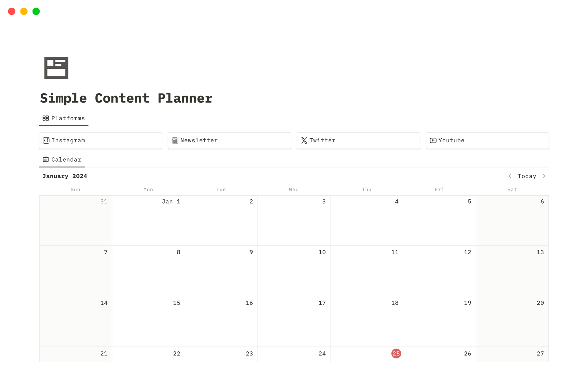Click the Instagram platform icon
The width and height of the screenshot is (588, 368).
click(47, 140)
